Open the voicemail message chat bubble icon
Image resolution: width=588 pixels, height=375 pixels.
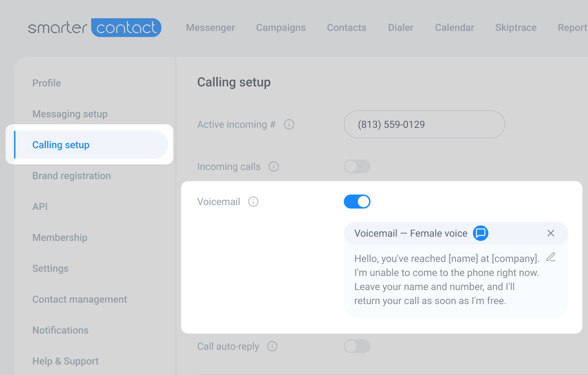481,233
